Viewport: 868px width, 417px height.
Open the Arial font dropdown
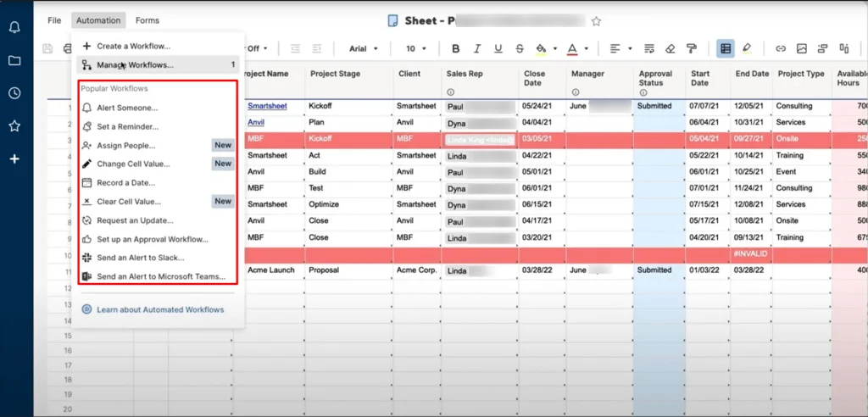(x=364, y=49)
